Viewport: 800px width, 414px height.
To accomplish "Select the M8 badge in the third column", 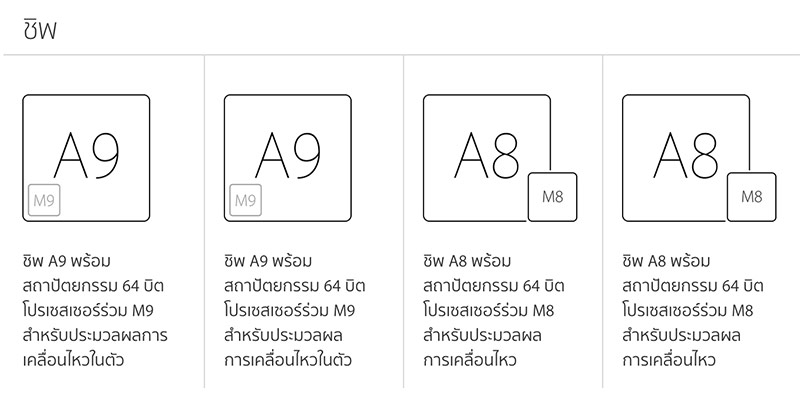I will click(x=553, y=196).
